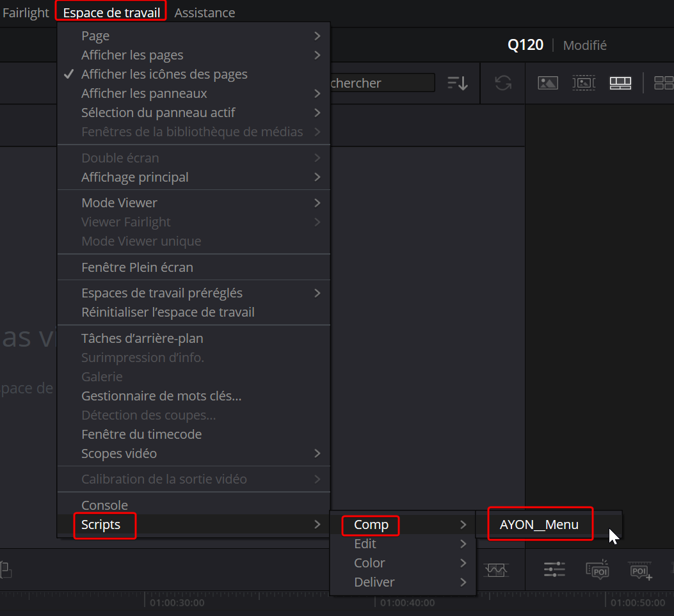Click the POI add marker icon

click(640, 570)
